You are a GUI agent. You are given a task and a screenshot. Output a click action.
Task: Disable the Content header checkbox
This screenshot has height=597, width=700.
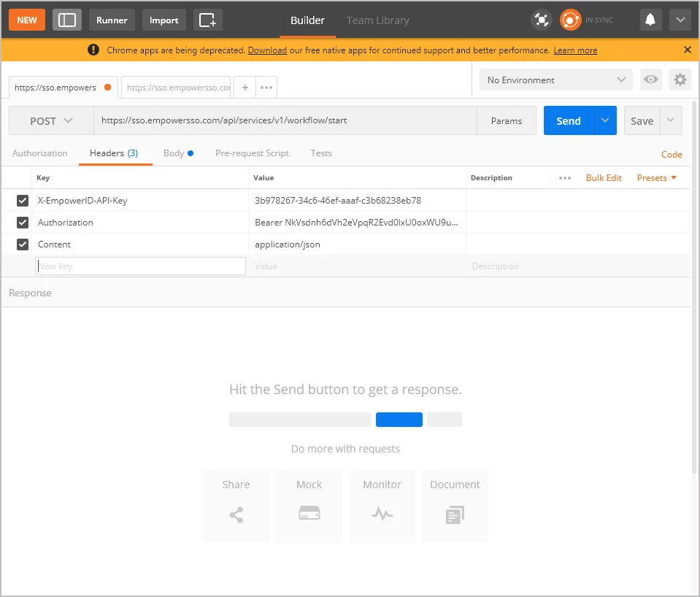(23, 244)
